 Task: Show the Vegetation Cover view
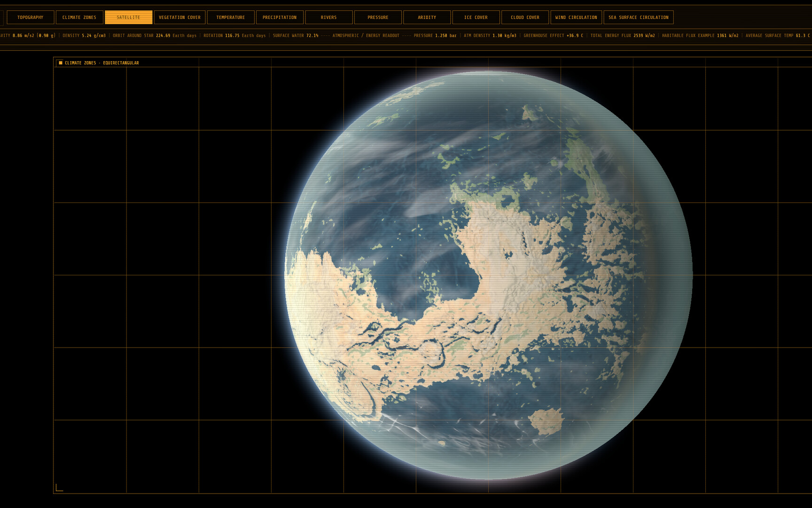coord(180,17)
